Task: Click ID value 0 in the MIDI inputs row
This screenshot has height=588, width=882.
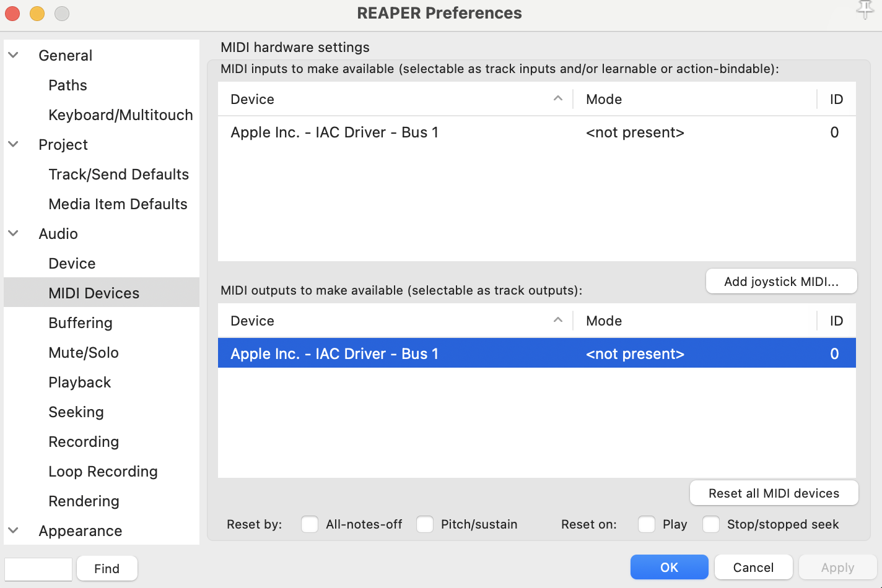Action: 834,132
